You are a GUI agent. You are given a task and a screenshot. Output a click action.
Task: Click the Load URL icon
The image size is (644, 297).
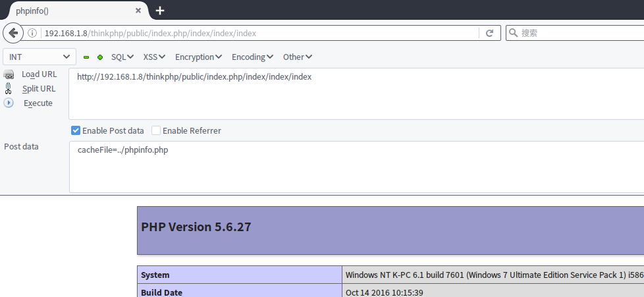point(9,74)
